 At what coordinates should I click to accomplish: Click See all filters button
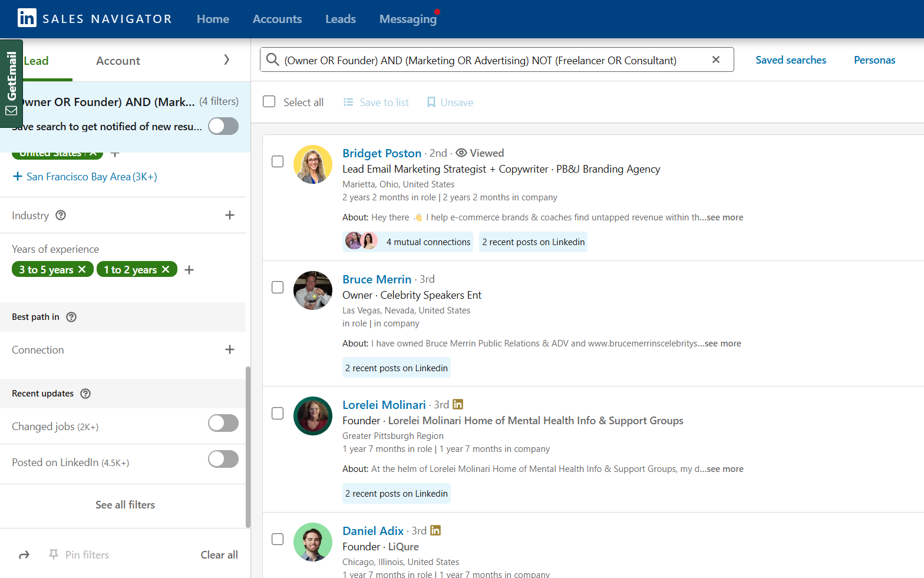tap(125, 505)
